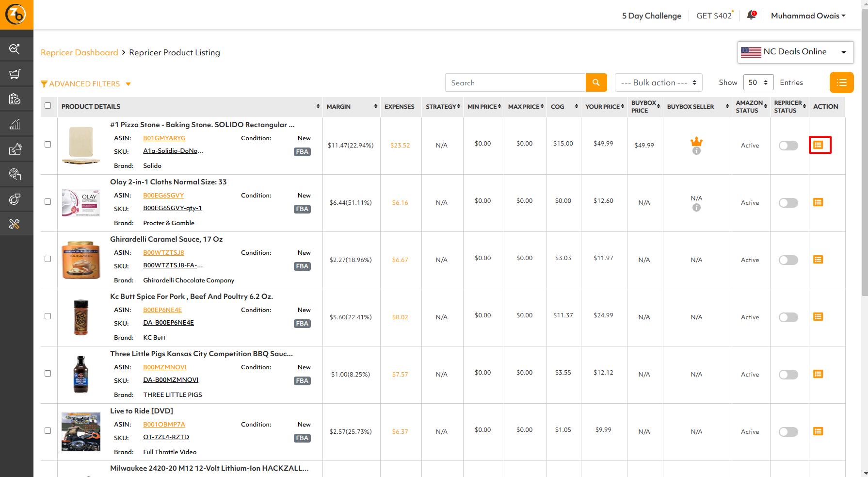Open ASIN B00EG6SGVY link
This screenshot has height=477, width=868.
163,196
